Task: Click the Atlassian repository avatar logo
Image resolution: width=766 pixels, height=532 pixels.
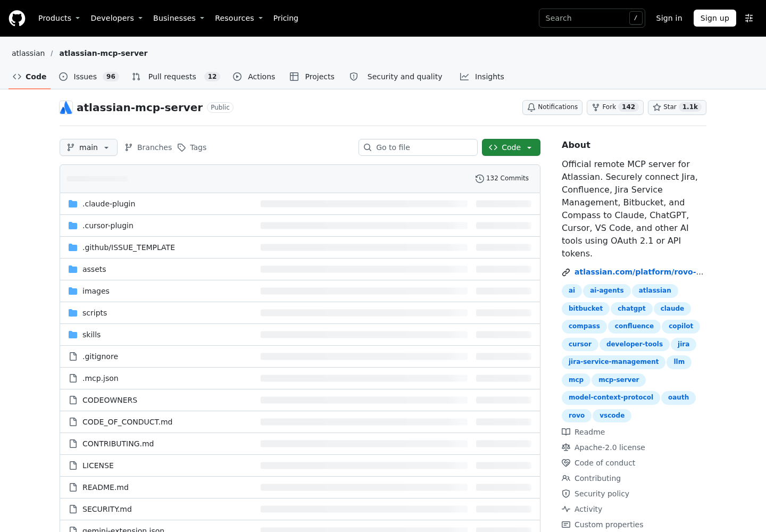Action: 66,107
